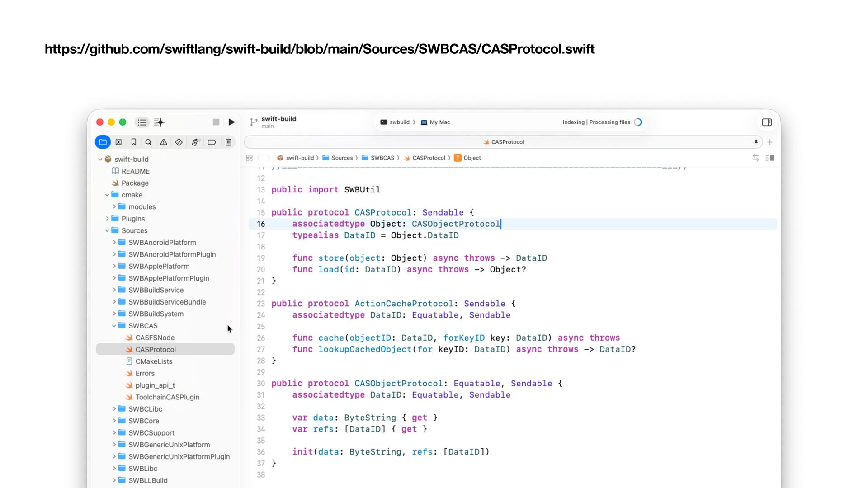
Task: Click Sources in the breadcrumb path
Action: coord(342,158)
